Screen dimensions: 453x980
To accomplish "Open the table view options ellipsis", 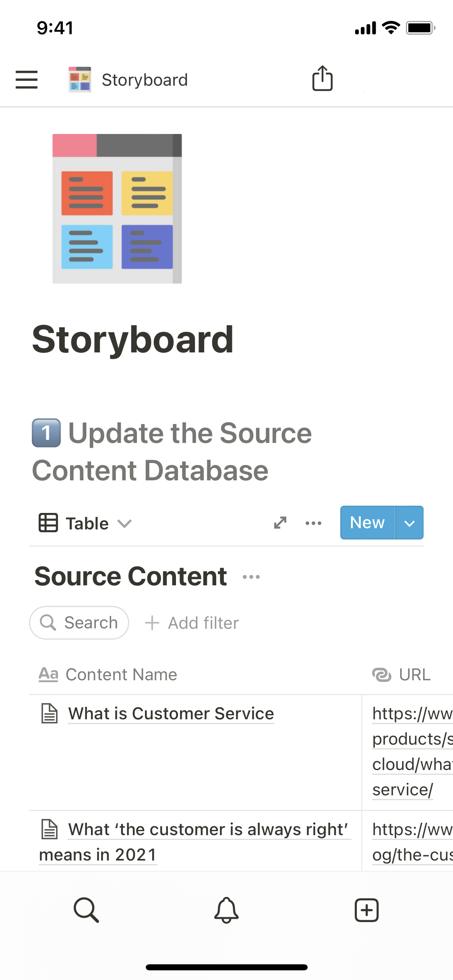I will (313, 523).
